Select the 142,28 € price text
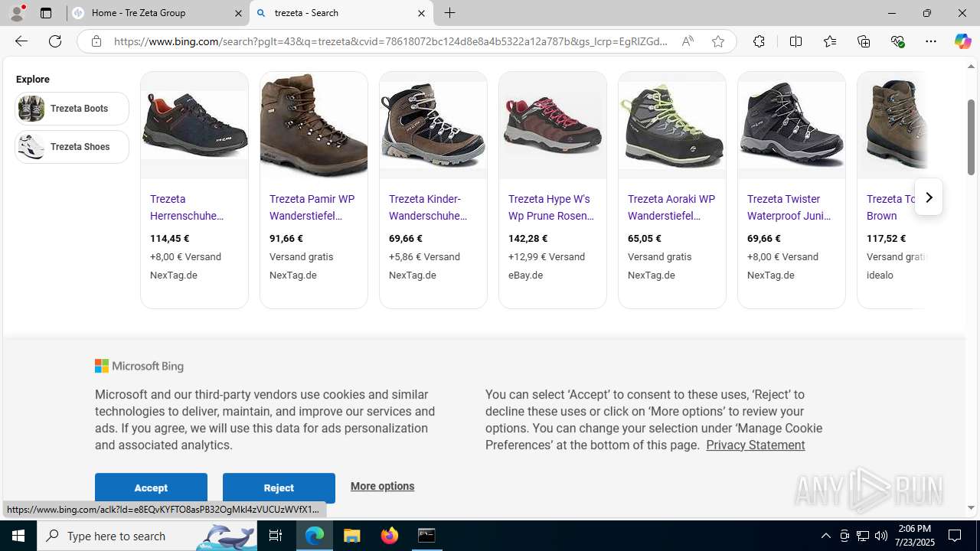The height and width of the screenshot is (551, 980). (x=527, y=239)
